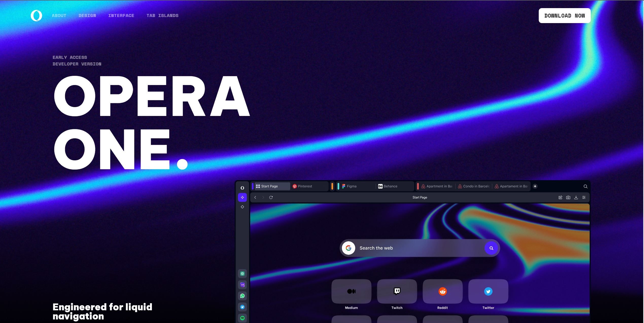Click the Opera One logo icon
Screen dimensions: 644x323
pos(36,15)
